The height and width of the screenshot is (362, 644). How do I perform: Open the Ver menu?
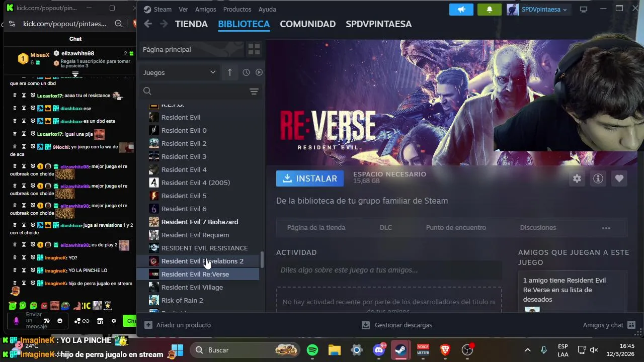click(x=183, y=9)
